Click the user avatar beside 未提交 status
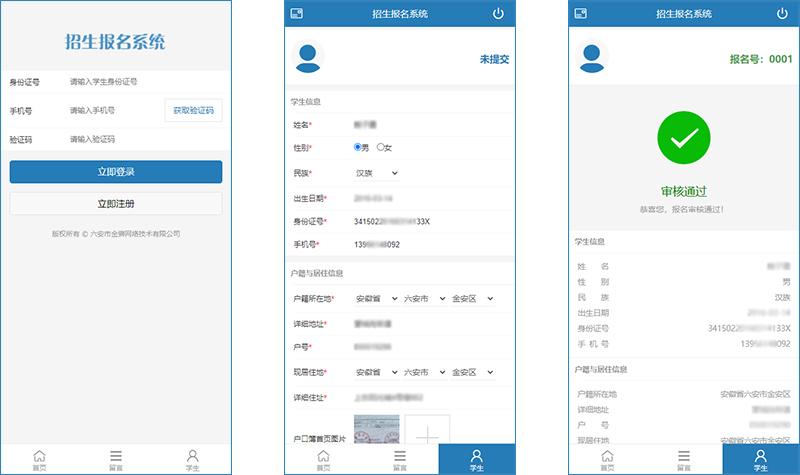This screenshot has width=800, height=475. [308, 58]
